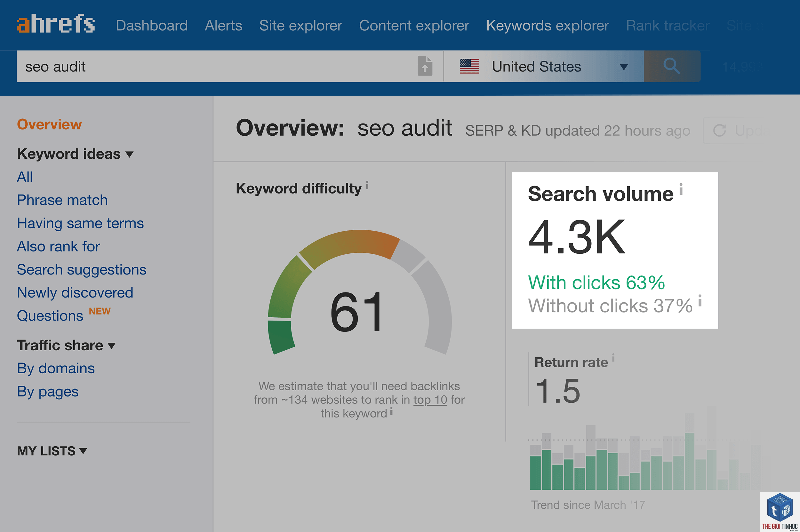Click the 4.3K search volume value
Screen dimensions: 800x532
click(577, 236)
